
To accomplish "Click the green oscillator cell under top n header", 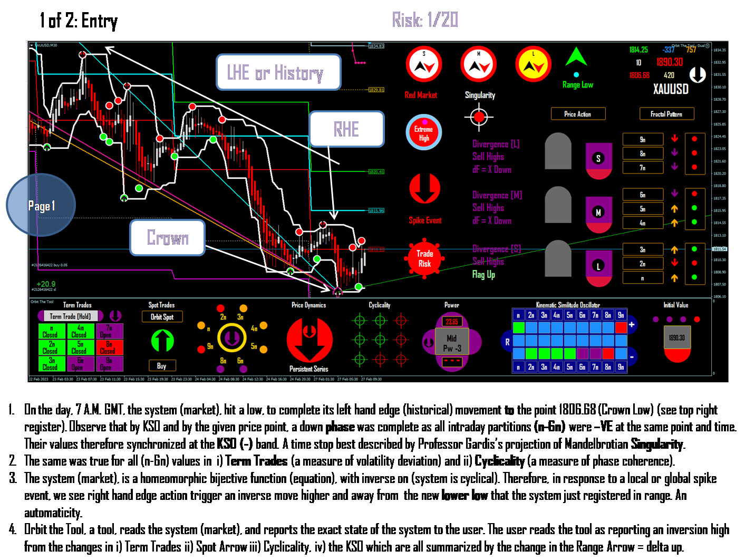I will click(519, 328).
